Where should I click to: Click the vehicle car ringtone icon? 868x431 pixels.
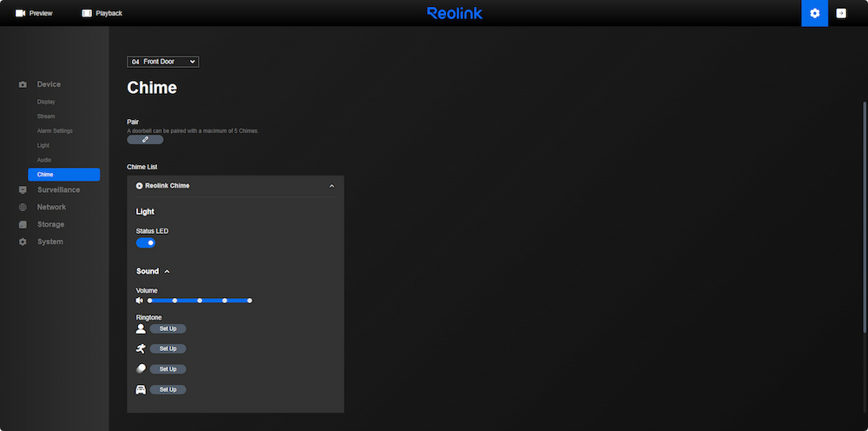141,390
